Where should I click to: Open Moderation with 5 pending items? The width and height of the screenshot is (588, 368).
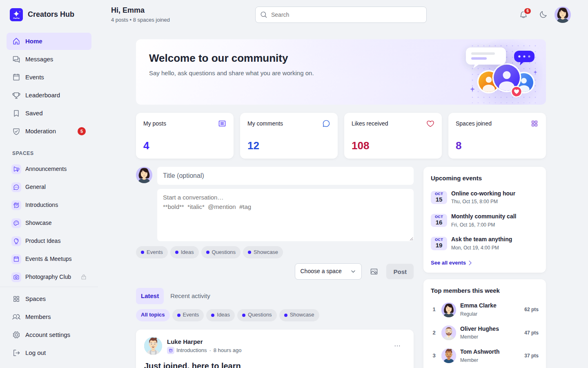point(49,131)
